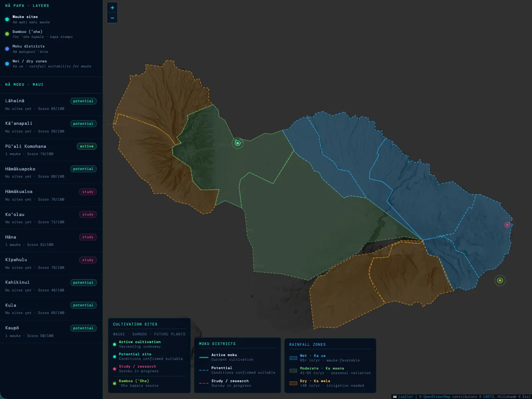Click the Active moku solid line sample
Screen dimensions: 532x399
(204, 357)
